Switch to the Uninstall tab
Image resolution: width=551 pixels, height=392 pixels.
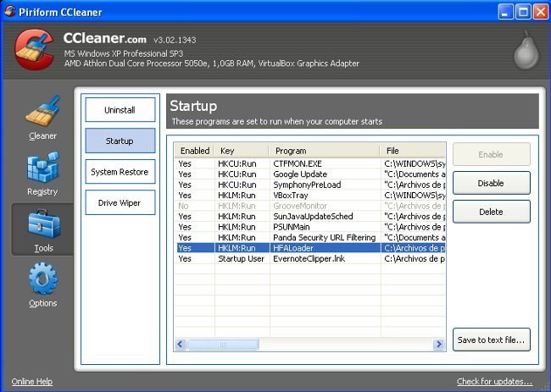pos(120,110)
